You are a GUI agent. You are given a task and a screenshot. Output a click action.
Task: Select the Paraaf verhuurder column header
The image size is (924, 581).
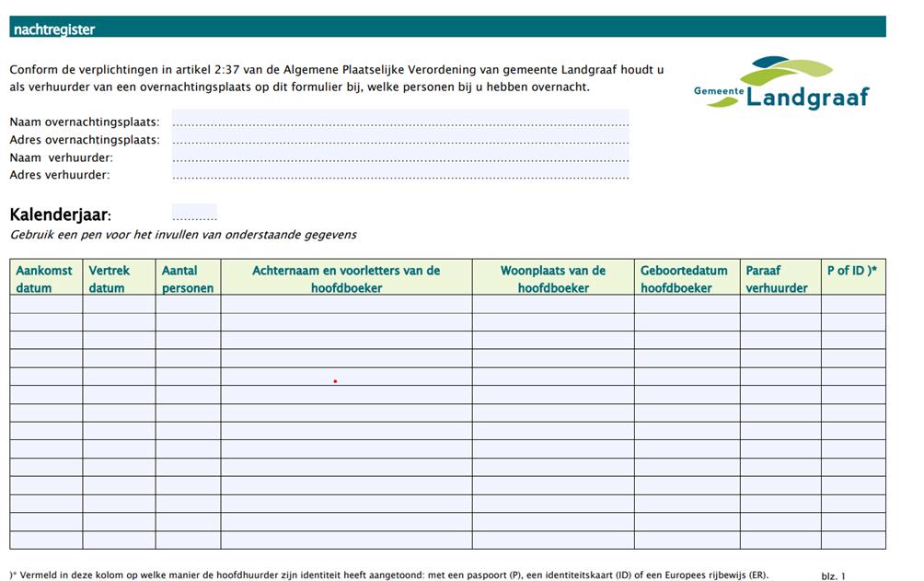click(x=780, y=278)
